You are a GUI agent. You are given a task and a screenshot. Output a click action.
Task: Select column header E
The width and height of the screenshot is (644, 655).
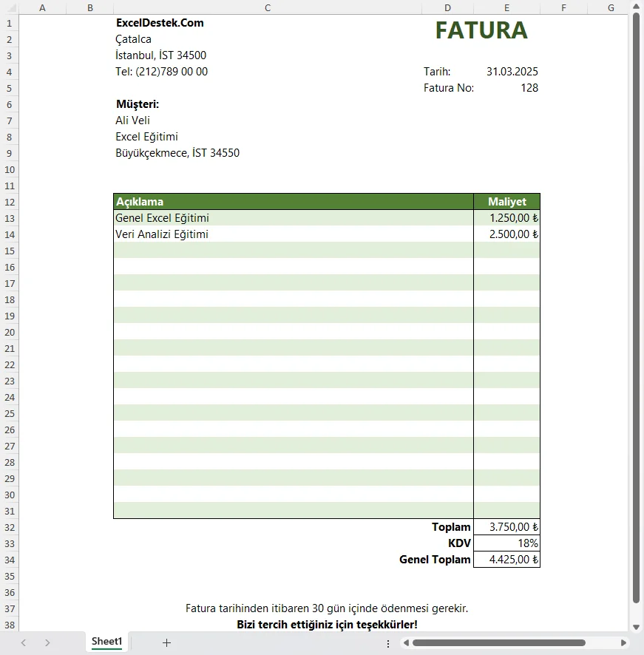pyautogui.click(x=506, y=8)
